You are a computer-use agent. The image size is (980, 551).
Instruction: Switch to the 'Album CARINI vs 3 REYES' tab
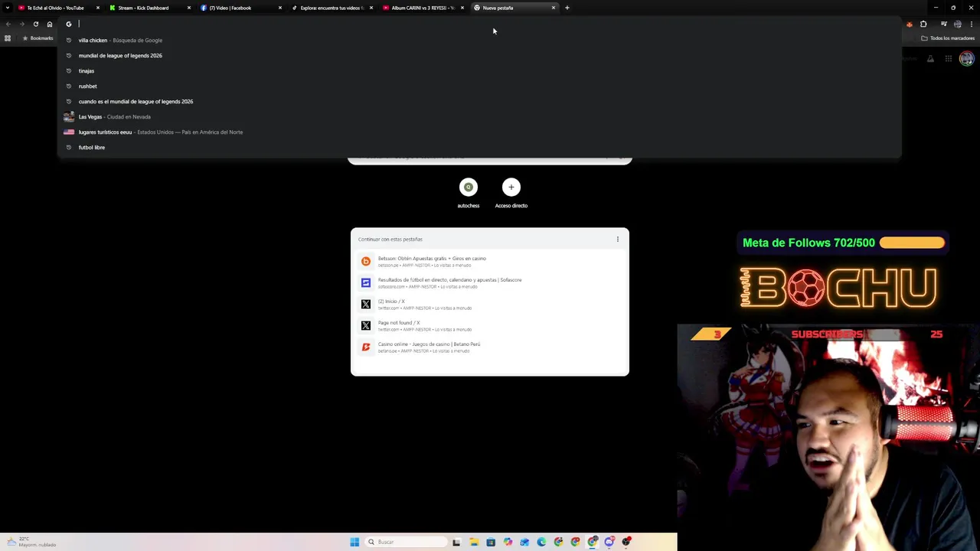pyautogui.click(x=423, y=8)
